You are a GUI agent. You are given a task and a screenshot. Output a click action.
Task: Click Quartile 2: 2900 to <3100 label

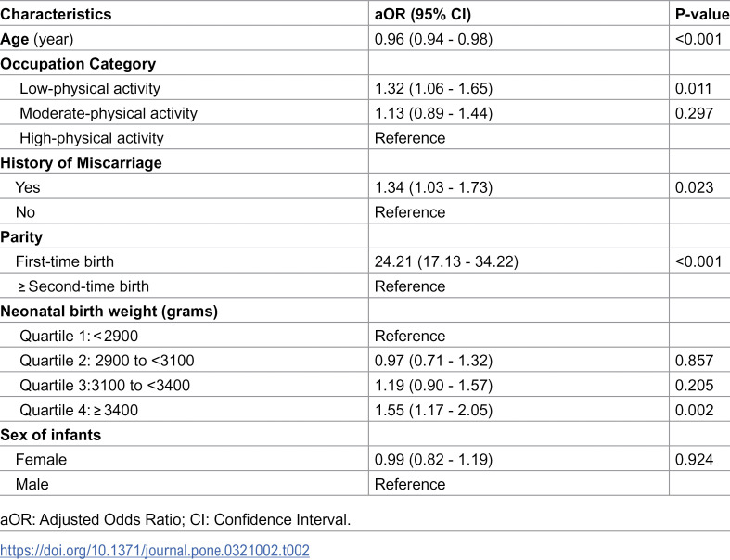tap(107, 361)
